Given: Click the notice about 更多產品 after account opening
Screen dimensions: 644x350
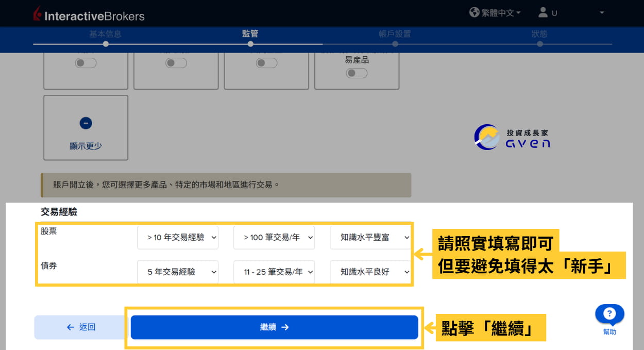Looking at the screenshot, I should (x=226, y=185).
